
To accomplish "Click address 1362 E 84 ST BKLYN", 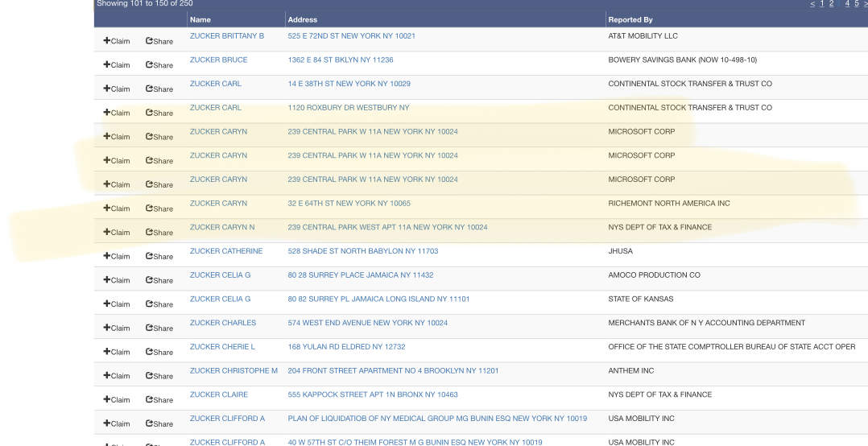I will coord(341,60).
